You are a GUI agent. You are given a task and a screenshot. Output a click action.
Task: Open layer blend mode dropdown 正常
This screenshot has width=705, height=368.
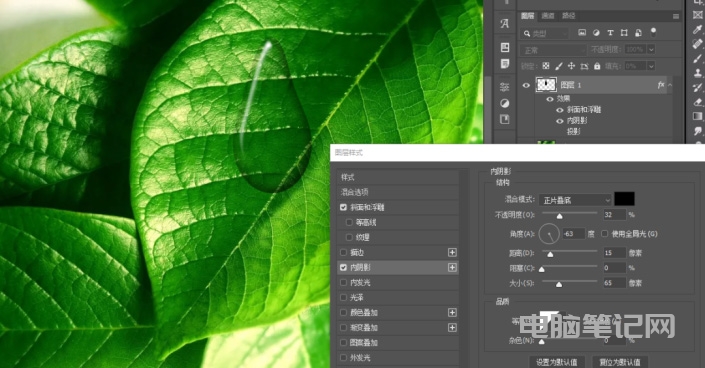coord(553,50)
